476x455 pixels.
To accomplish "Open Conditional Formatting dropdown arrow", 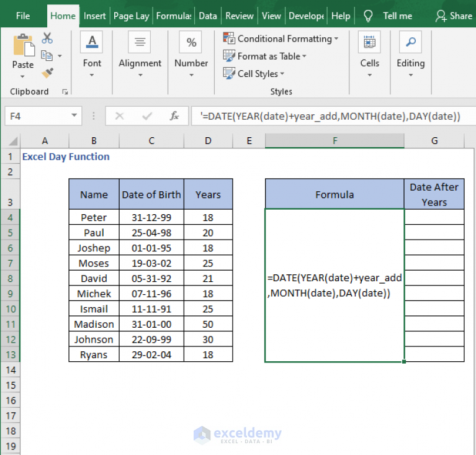I will pos(336,38).
